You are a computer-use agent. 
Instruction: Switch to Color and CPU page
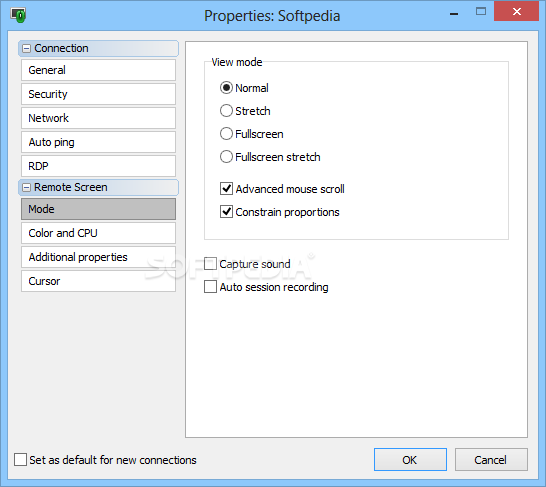click(x=98, y=233)
